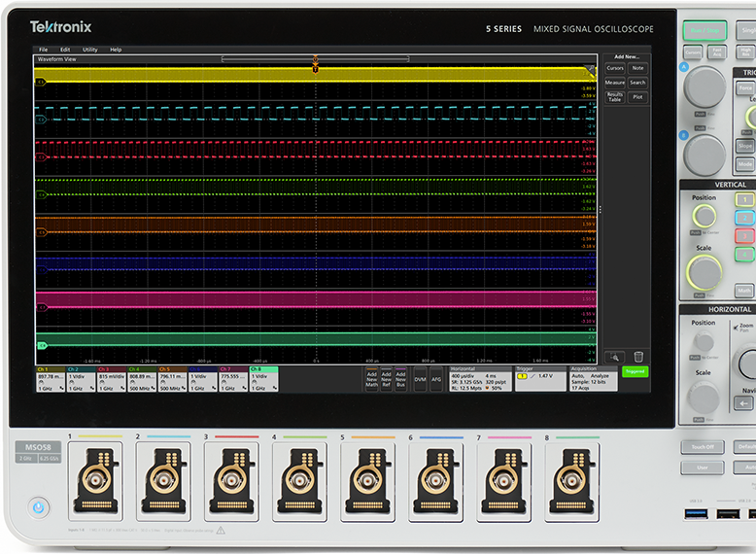Click the Waveform View title label
756x554 pixels.
(57, 59)
